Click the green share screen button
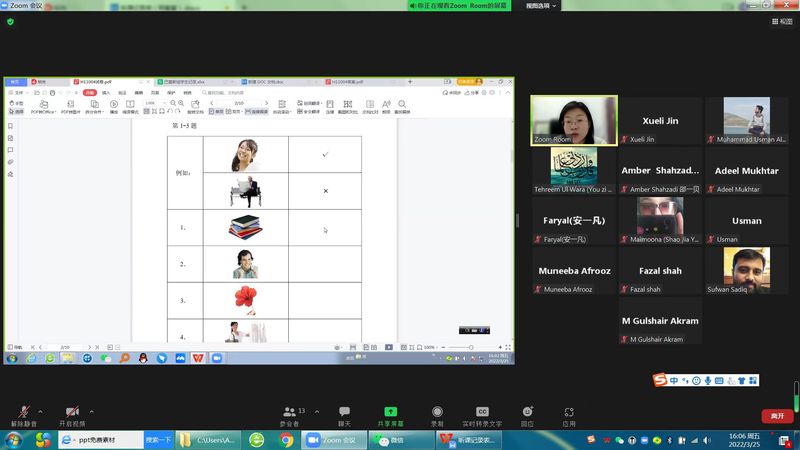This screenshot has height=450, width=800. pos(390,416)
